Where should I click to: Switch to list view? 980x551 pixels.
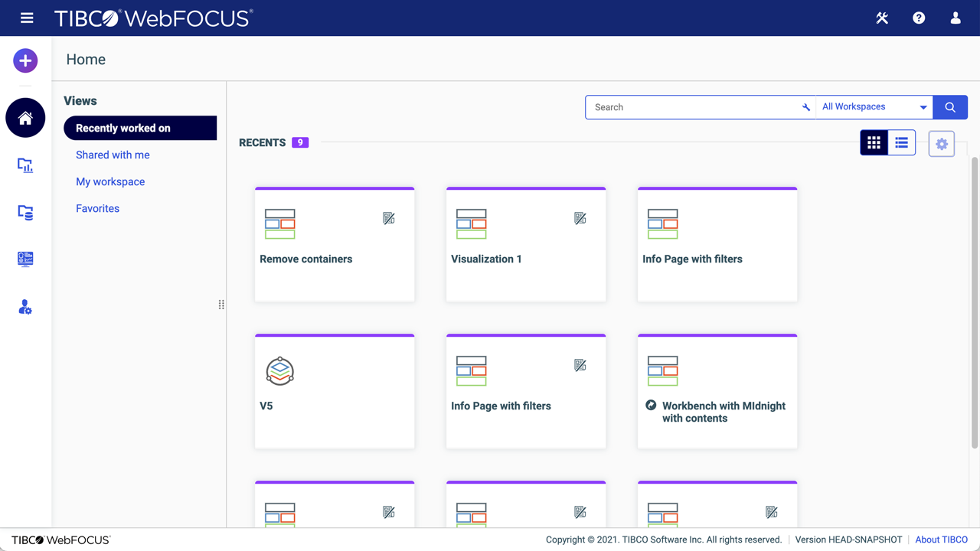pyautogui.click(x=901, y=142)
